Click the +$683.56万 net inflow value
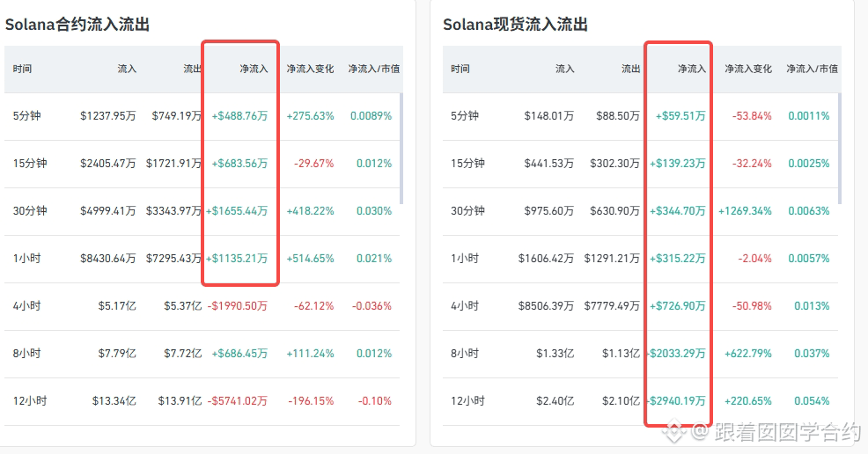 pos(239,164)
